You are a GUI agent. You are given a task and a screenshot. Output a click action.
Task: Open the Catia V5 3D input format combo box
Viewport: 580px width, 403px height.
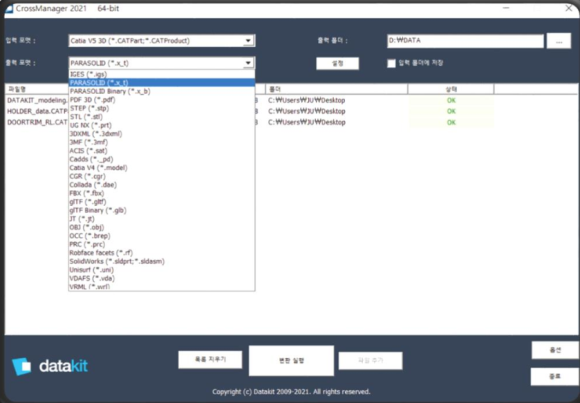162,41
